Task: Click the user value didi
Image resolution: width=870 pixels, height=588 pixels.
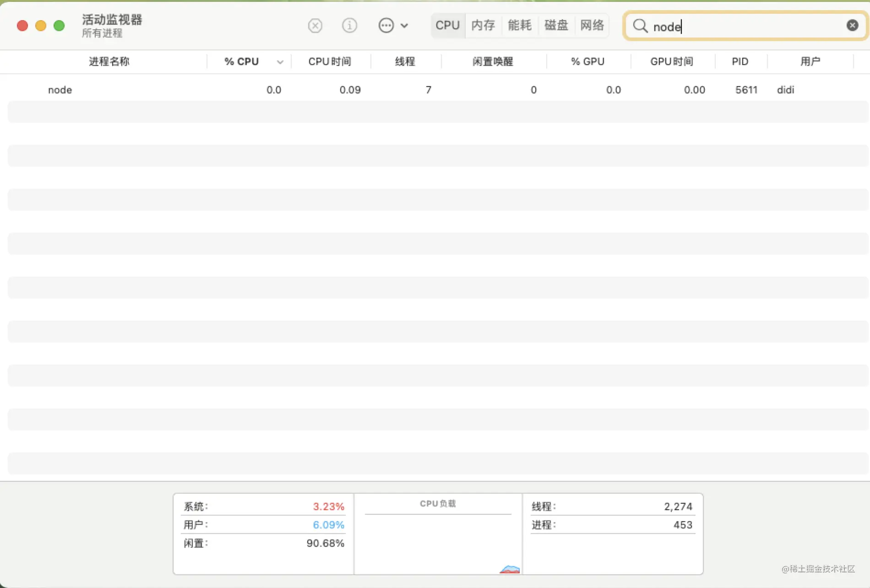Action: [785, 90]
